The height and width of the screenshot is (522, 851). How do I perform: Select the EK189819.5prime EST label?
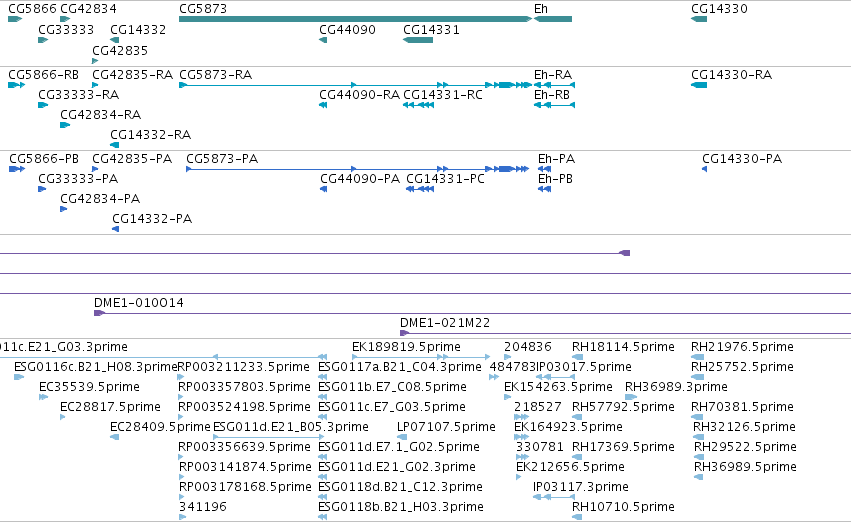pos(406,347)
